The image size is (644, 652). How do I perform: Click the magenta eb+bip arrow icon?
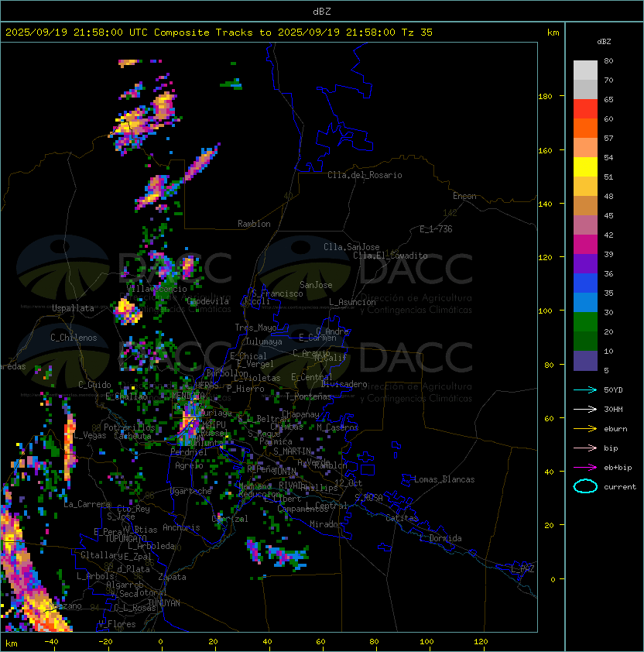585,468
